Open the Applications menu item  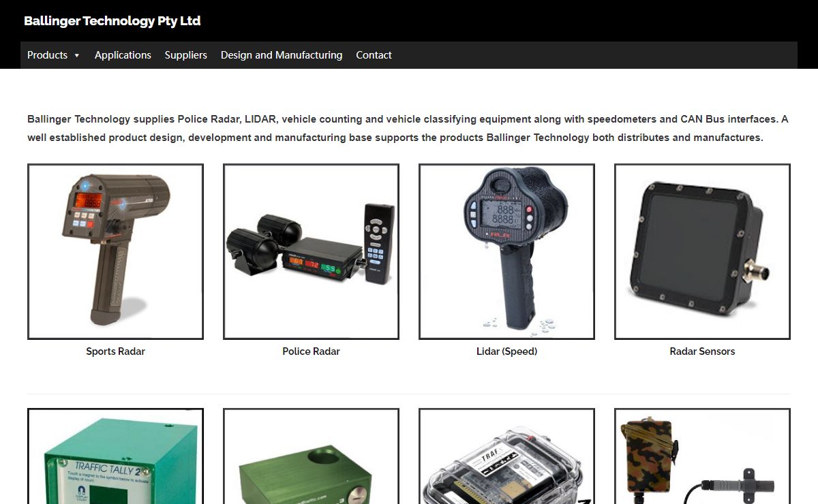point(123,55)
